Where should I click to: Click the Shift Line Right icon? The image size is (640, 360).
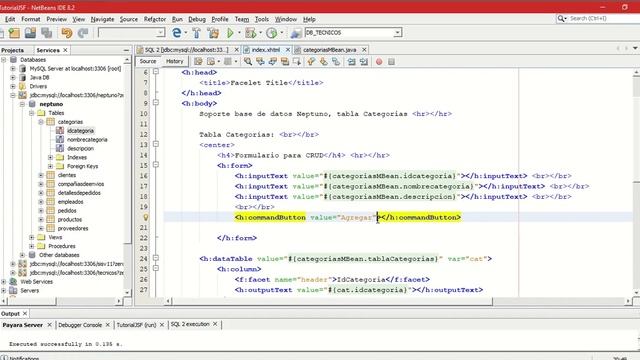364,62
